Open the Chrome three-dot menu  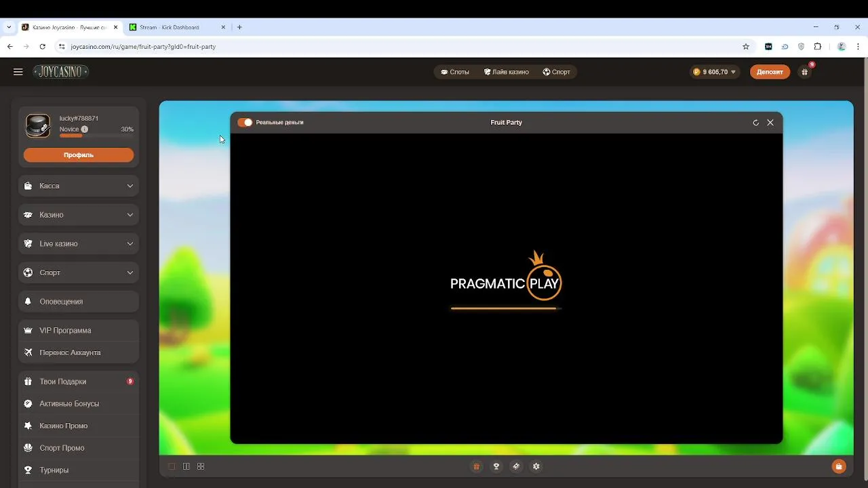point(858,47)
